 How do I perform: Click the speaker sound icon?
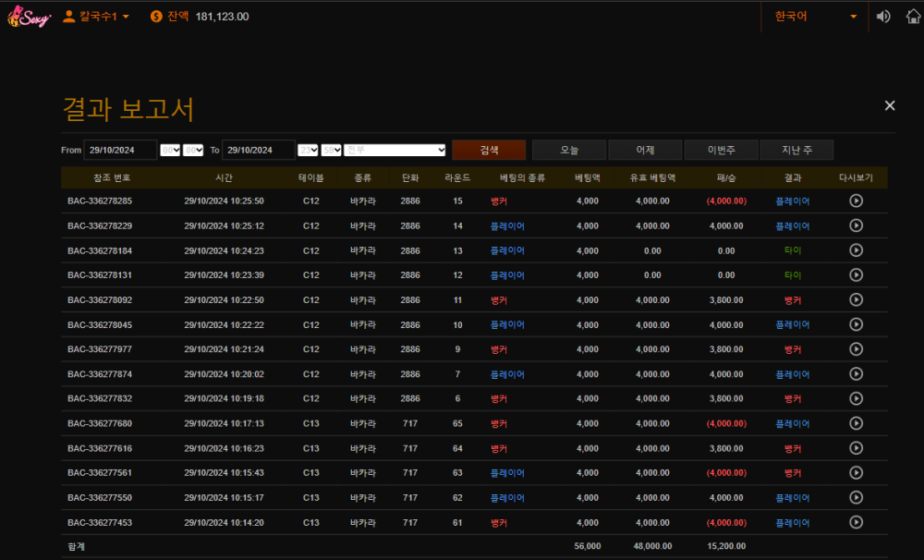(x=883, y=17)
